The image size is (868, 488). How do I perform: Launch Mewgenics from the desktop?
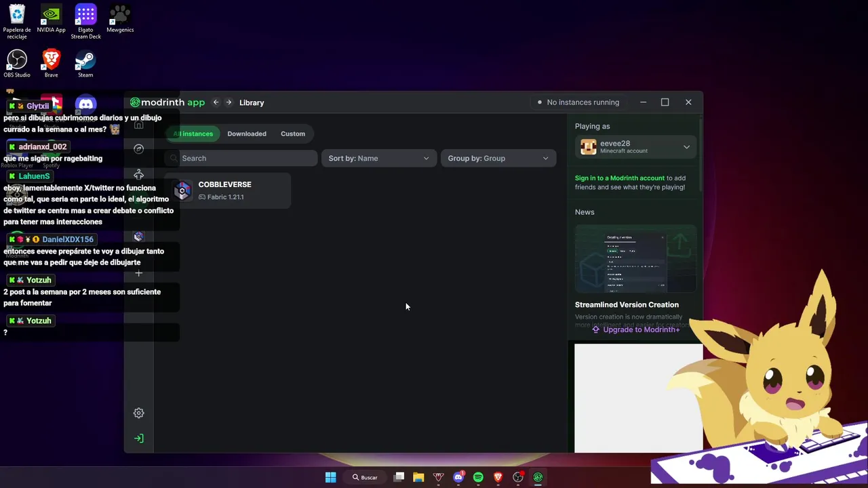120,18
